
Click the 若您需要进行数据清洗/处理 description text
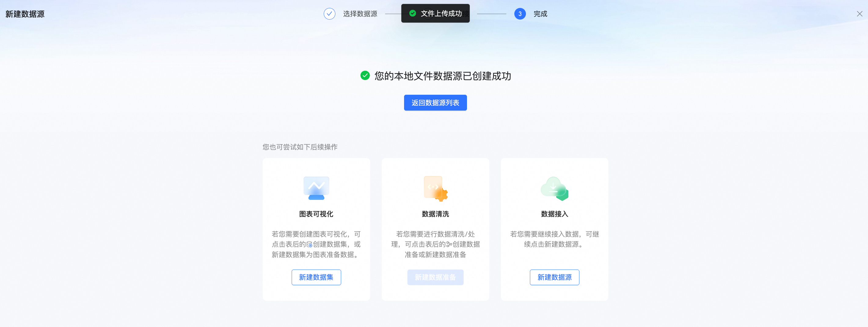tap(435, 244)
